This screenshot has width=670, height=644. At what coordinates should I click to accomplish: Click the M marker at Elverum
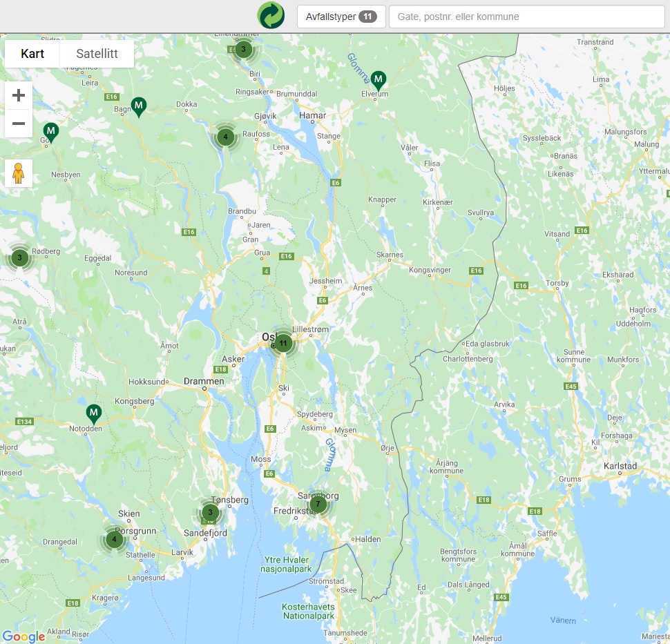[379, 79]
